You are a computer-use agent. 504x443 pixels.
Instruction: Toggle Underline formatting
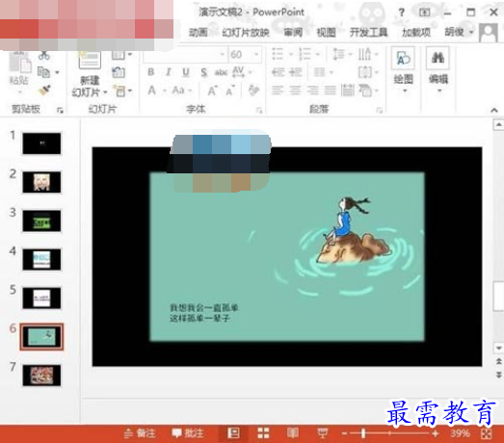[x=186, y=72]
